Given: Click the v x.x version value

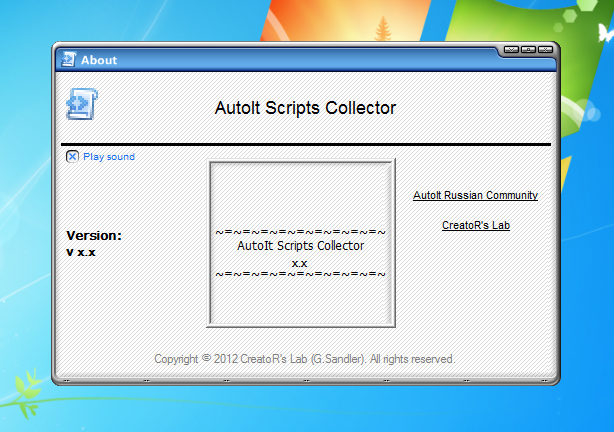Looking at the screenshot, I should (x=81, y=252).
